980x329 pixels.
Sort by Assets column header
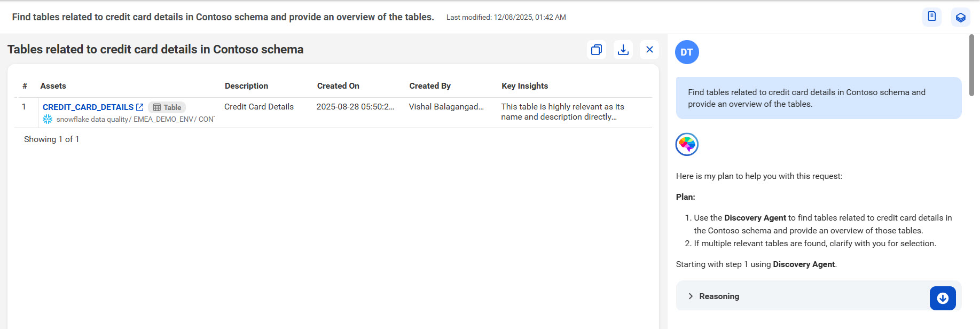click(53, 86)
